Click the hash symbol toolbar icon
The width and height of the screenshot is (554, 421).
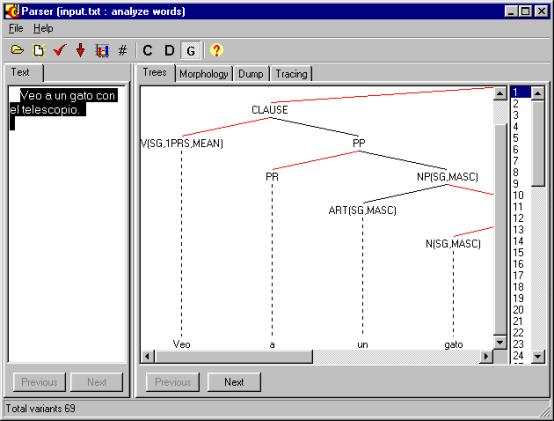click(122, 51)
